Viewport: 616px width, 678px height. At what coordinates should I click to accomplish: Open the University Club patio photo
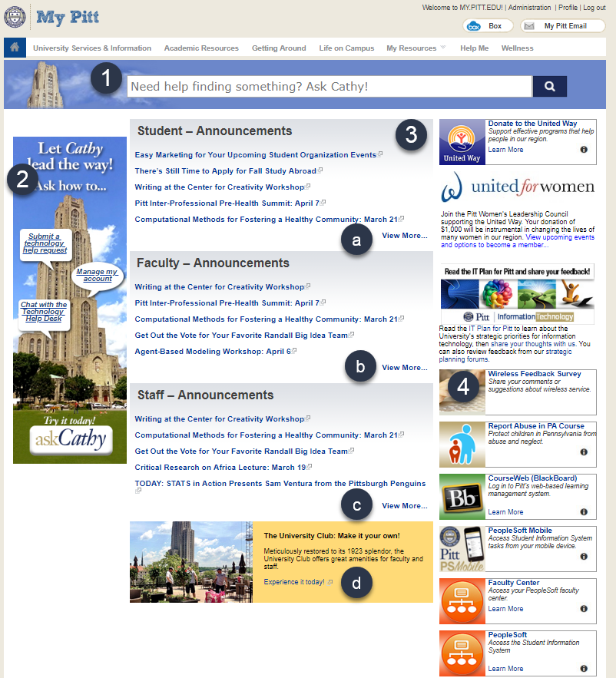click(191, 562)
